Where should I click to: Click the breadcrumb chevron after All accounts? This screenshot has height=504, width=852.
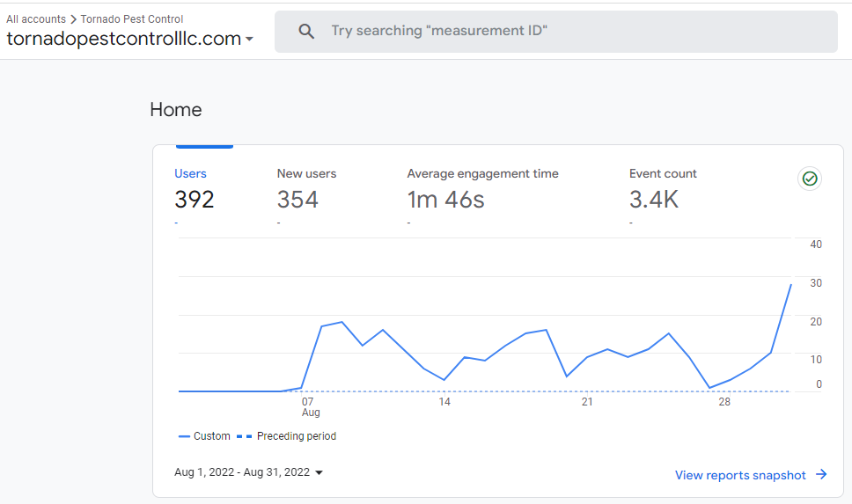[x=73, y=19]
